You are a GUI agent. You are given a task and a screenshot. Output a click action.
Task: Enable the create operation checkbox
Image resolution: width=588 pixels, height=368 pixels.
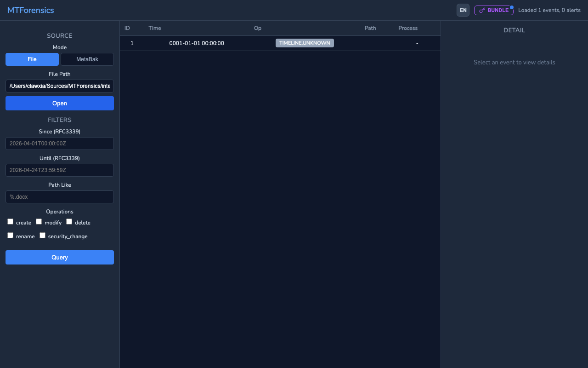point(11,222)
